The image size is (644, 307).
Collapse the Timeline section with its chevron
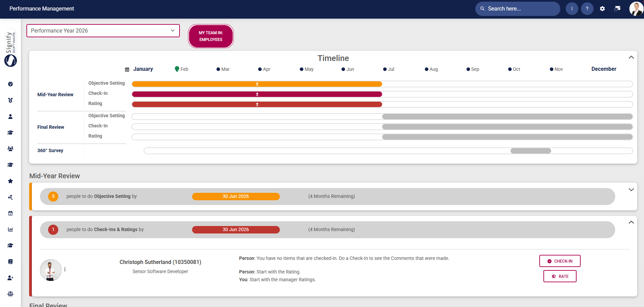[631, 57]
